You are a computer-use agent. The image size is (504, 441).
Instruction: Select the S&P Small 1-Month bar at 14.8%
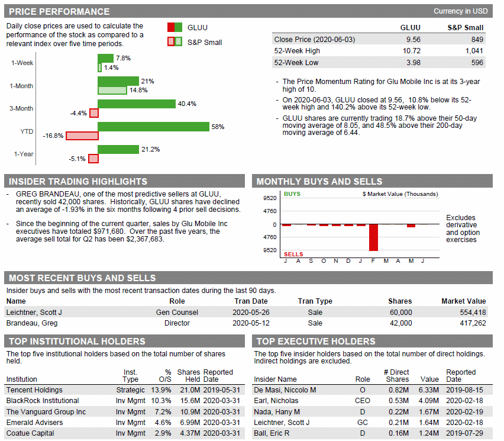point(112,90)
